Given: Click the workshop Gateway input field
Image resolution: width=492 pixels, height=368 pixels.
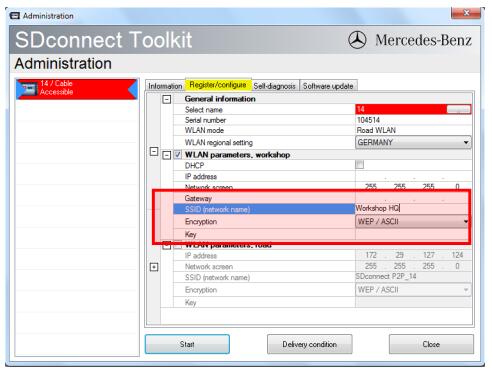Looking at the screenshot, I should [x=413, y=198].
